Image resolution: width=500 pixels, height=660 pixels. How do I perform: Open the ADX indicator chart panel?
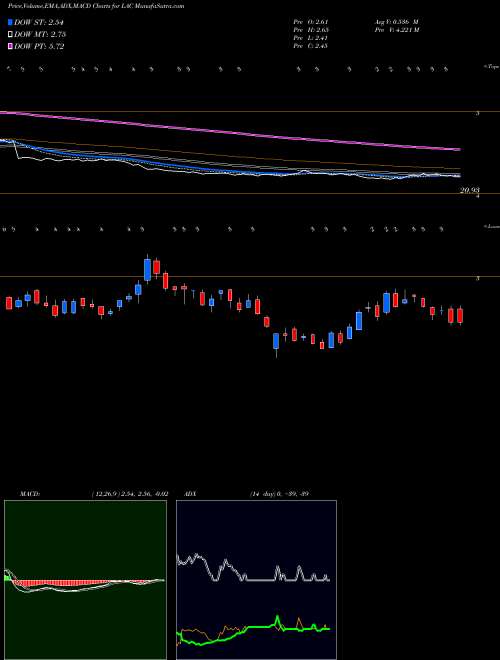pyautogui.click(x=256, y=580)
